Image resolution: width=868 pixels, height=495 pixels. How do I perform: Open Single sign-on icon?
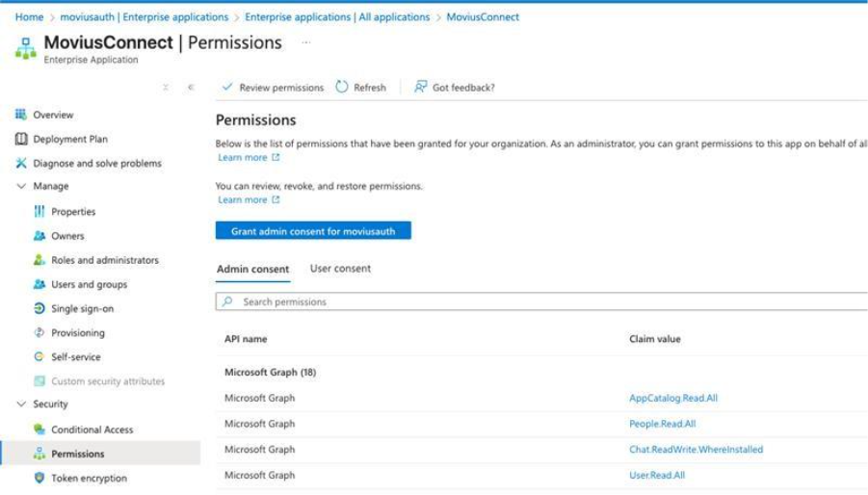point(39,308)
